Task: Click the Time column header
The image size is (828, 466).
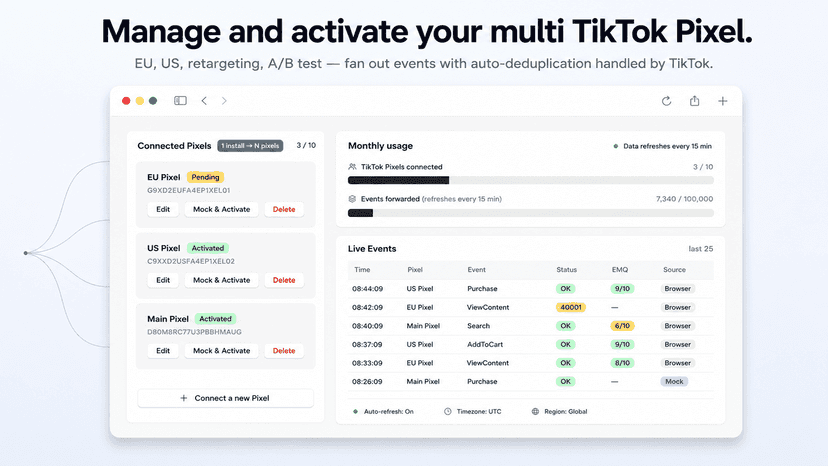Action: tap(362, 269)
